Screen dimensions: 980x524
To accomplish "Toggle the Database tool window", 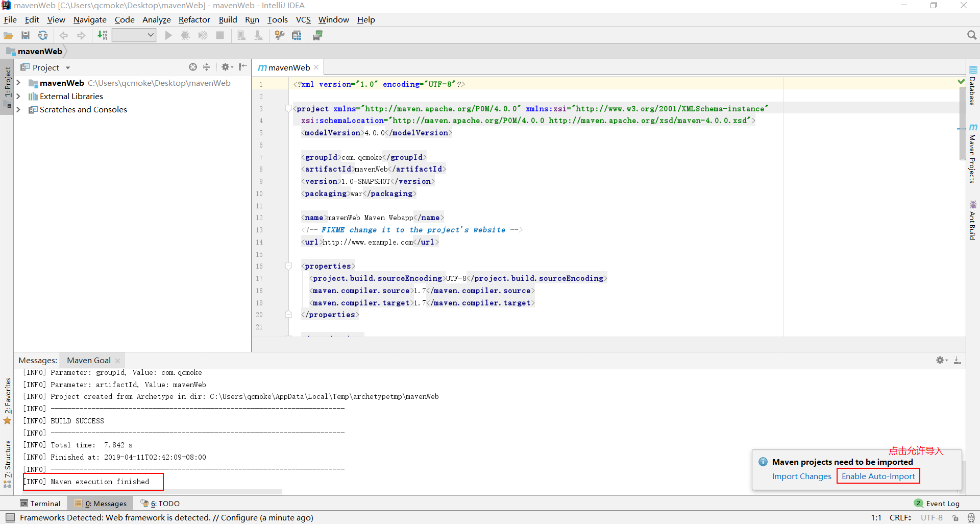I will pos(973,85).
